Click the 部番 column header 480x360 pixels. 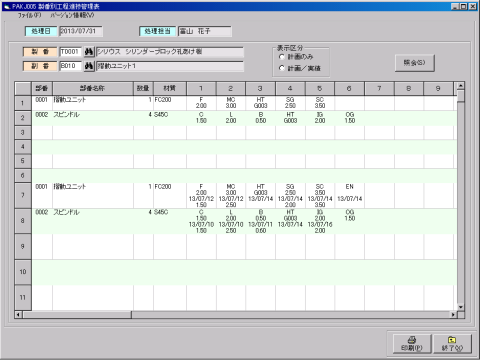[42, 89]
